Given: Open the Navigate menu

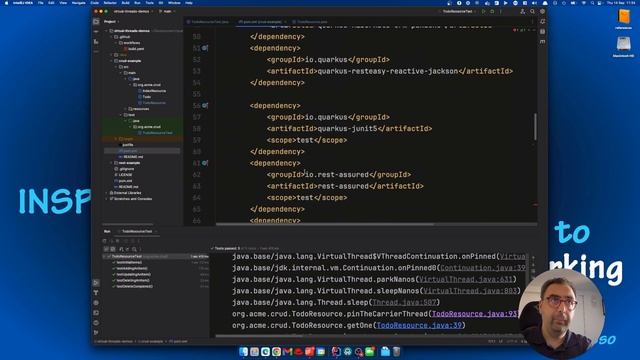Looking at the screenshot, I should pyautogui.click(x=79, y=3).
